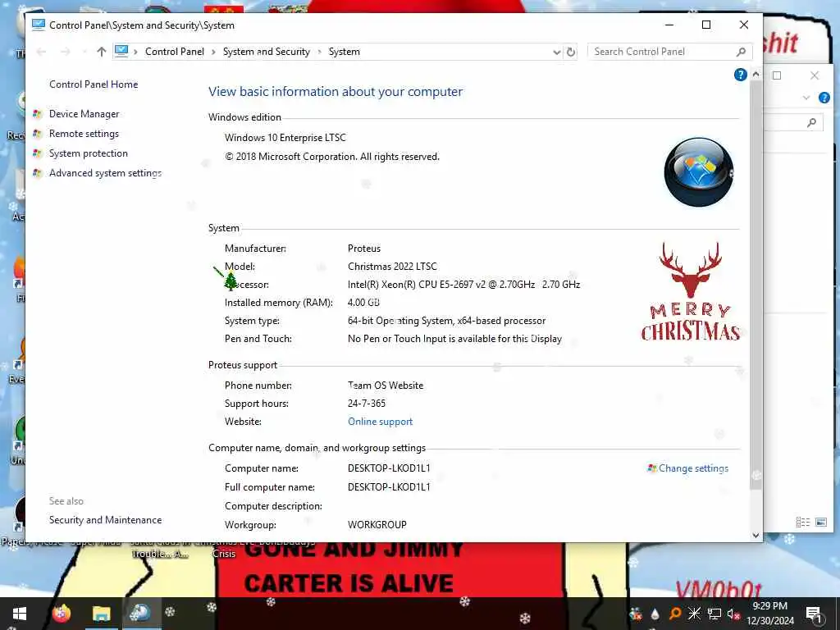Image resolution: width=840 pixels, height=630 pixels.
Task: Go to Control Panel Home
Action: [94, 84]
